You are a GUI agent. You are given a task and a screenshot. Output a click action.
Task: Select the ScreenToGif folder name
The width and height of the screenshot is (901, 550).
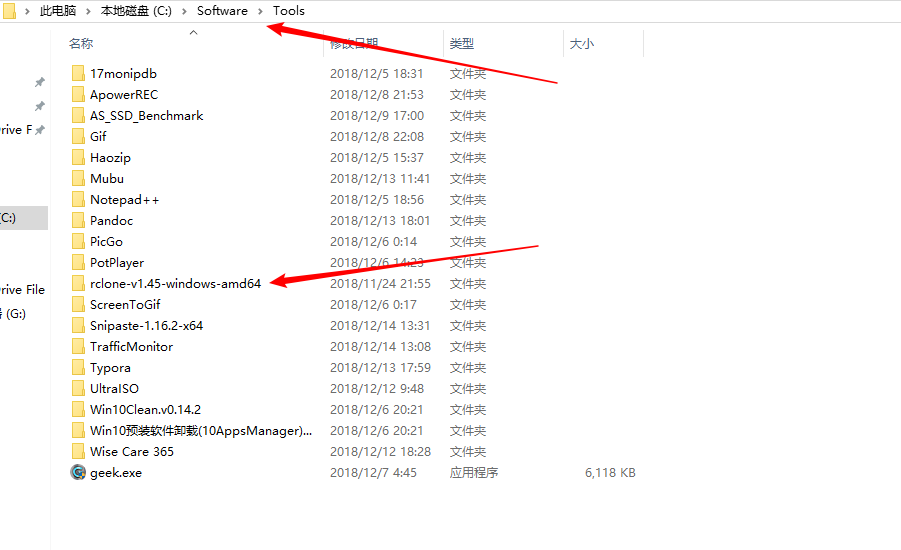pos(125,305)
